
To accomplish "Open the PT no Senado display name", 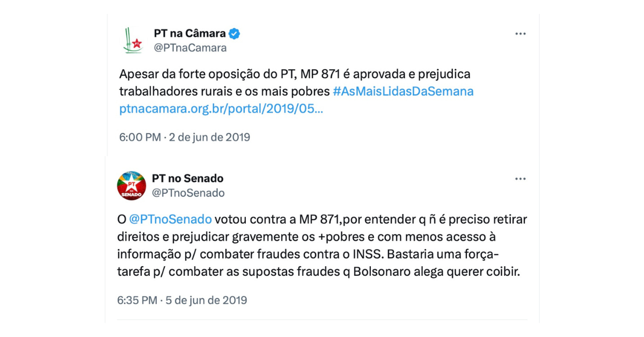I will 188,178.
